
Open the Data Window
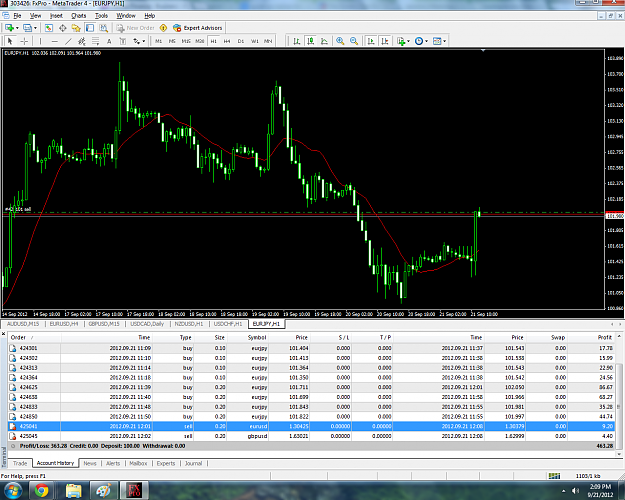tap(63, 28)
